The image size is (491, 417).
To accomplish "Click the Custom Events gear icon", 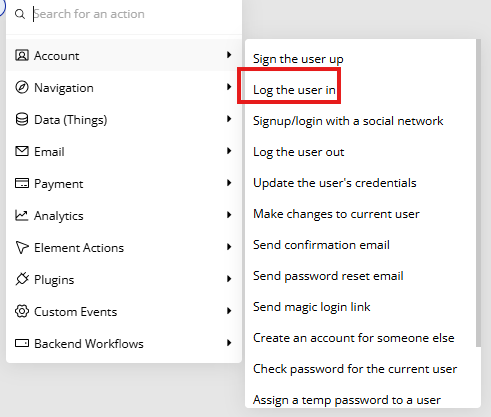I will tap(22, 311).
